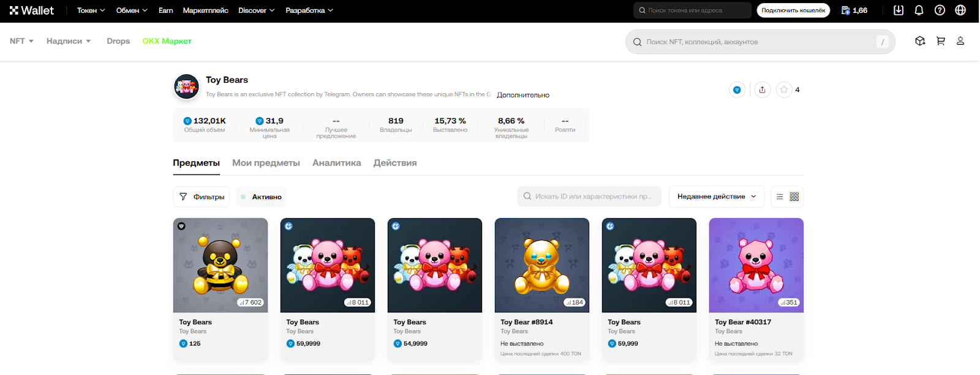Switch to the Аналитика tab
980x375 pixels.
(x=337, y=163)
